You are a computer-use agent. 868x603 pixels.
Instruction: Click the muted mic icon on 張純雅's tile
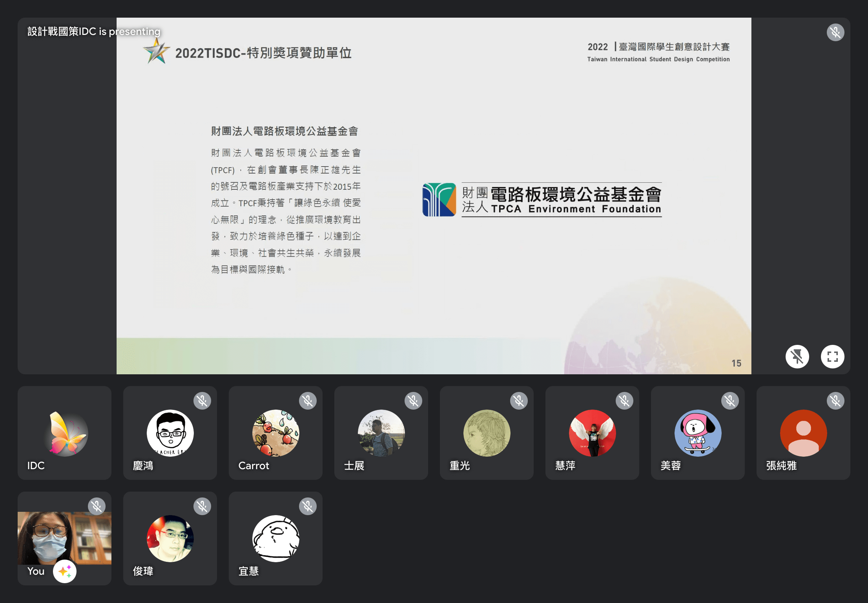coord(836,400)
